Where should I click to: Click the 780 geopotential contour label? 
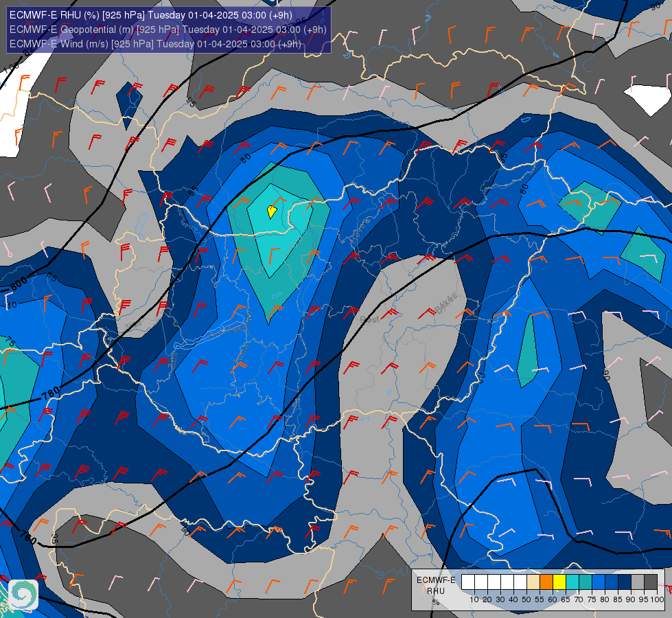pyautogui.click(x=51, y=393)
